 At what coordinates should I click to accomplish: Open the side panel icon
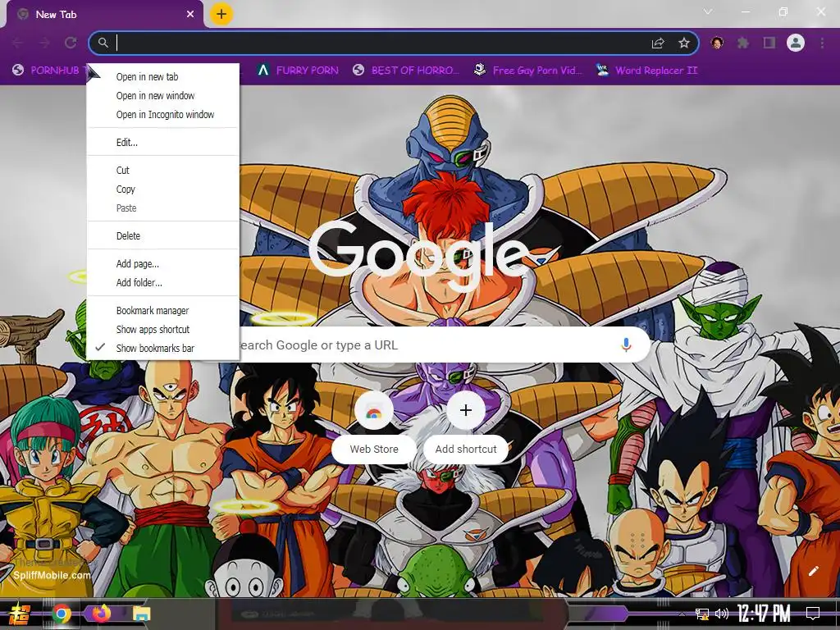pos(769,43)
